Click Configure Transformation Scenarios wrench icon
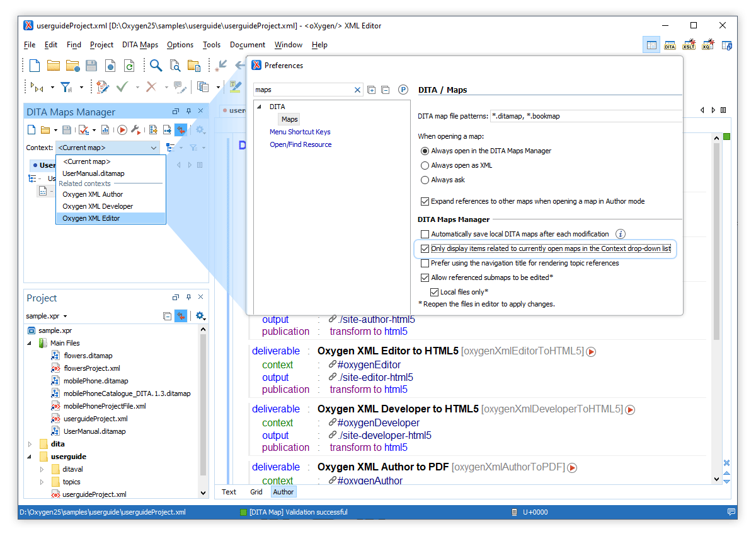Image resolution: width=756 pixels, height=536 pixels. coord(135,130)
